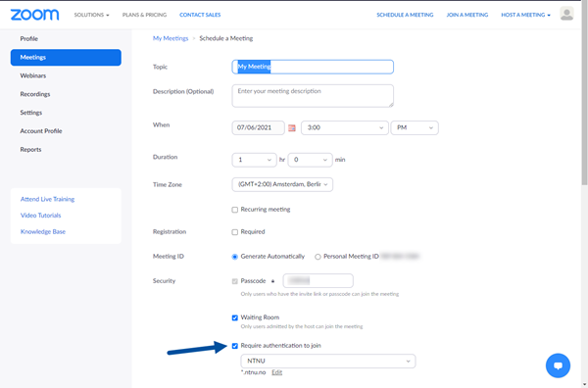
Task: Expand the Host a Meeting dropdown
Action: (525, 15)
